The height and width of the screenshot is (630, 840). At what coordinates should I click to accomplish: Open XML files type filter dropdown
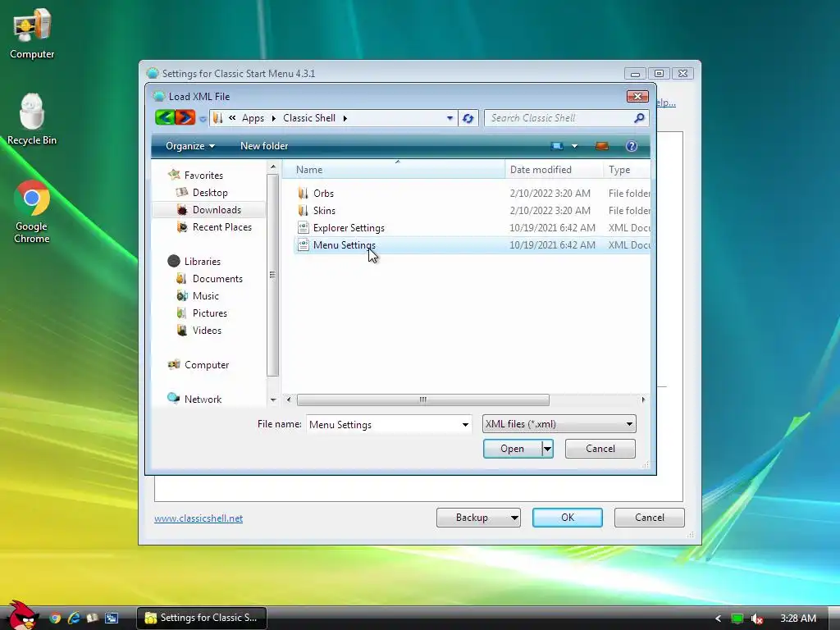coord(559,424)
